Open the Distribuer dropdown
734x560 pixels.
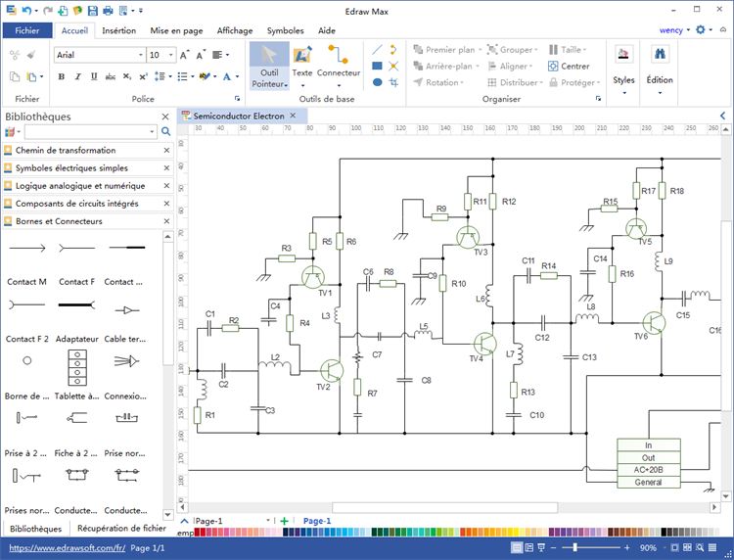pos(515,82)
